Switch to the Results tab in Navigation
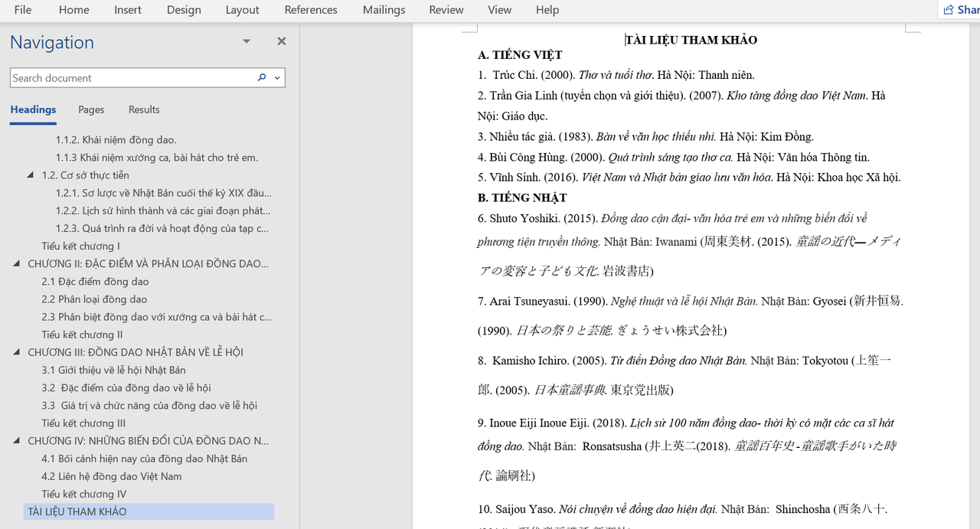Image resolution: width=980 pixels, height=529 pixels. coord(144,109)
